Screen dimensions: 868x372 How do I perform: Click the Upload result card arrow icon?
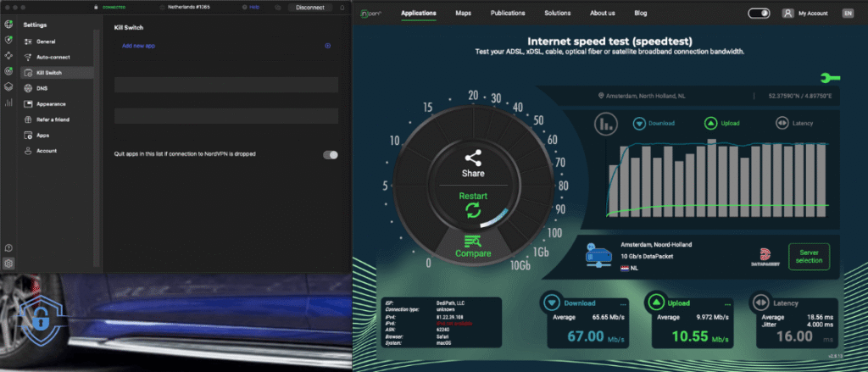[656, 303]
